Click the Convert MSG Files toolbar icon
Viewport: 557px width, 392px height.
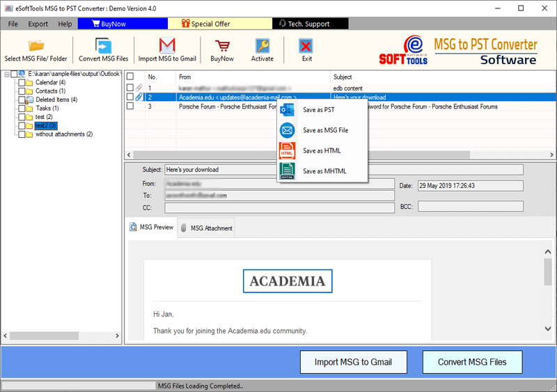pos(103,45)
